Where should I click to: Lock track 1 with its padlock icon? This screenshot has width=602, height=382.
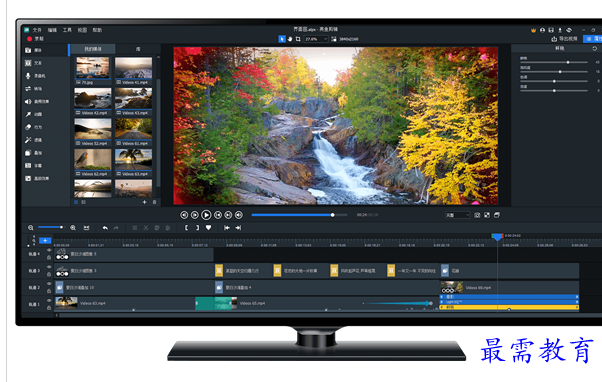(x=49, y=308)
